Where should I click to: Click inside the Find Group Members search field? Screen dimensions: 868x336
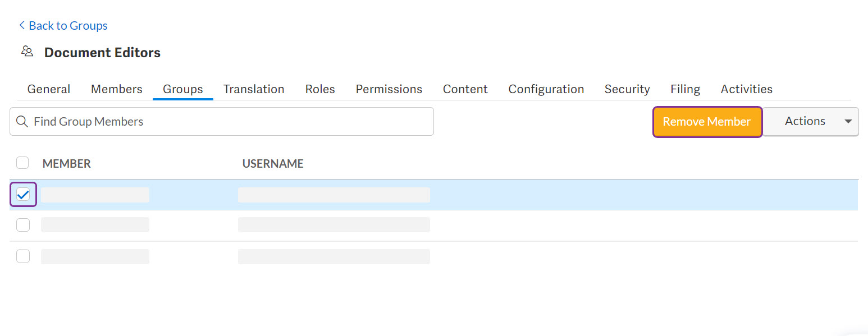click(168, 121)
